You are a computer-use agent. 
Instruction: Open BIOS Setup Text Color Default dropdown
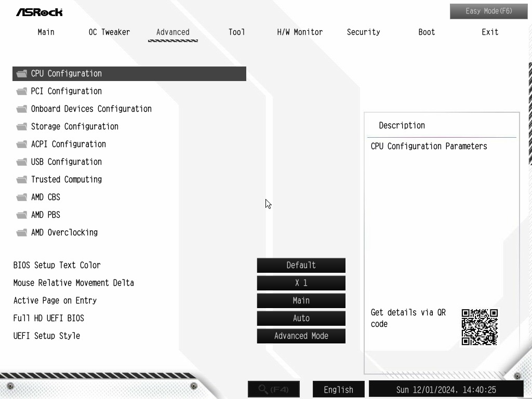[301, 265]
